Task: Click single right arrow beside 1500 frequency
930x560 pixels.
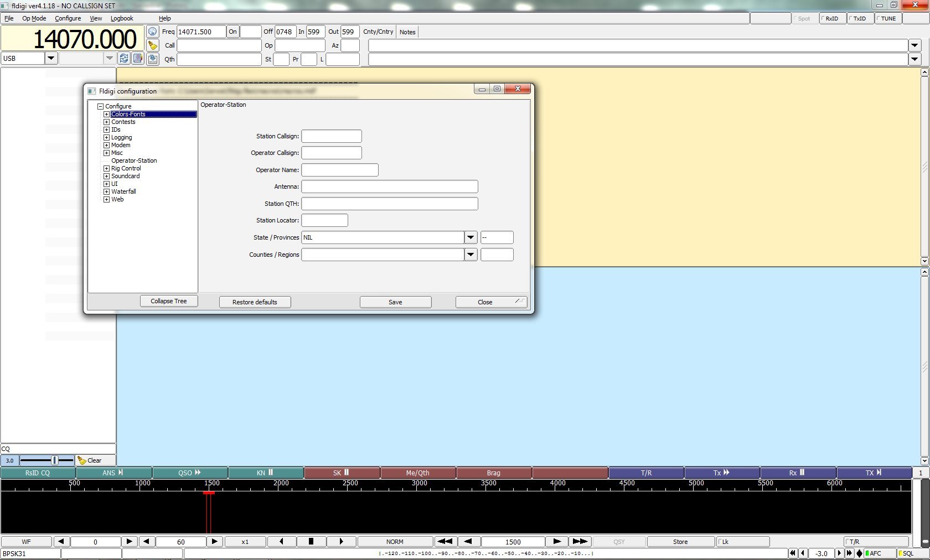Action: click(557, 542)
